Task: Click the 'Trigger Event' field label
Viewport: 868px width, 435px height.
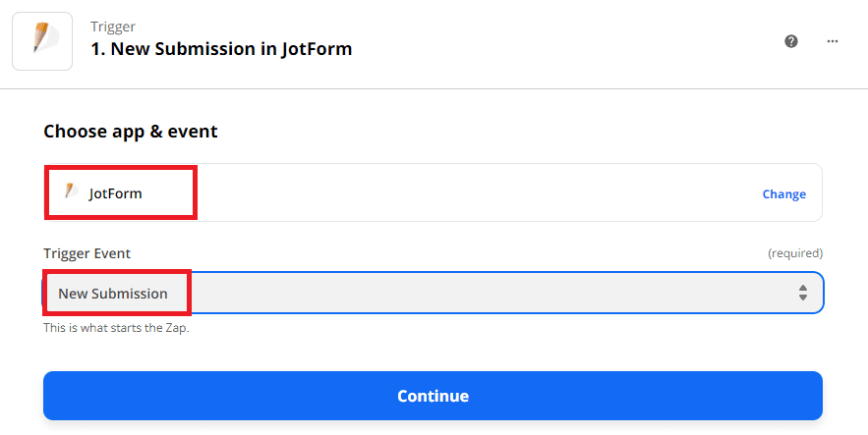Action: click(87, 253)
